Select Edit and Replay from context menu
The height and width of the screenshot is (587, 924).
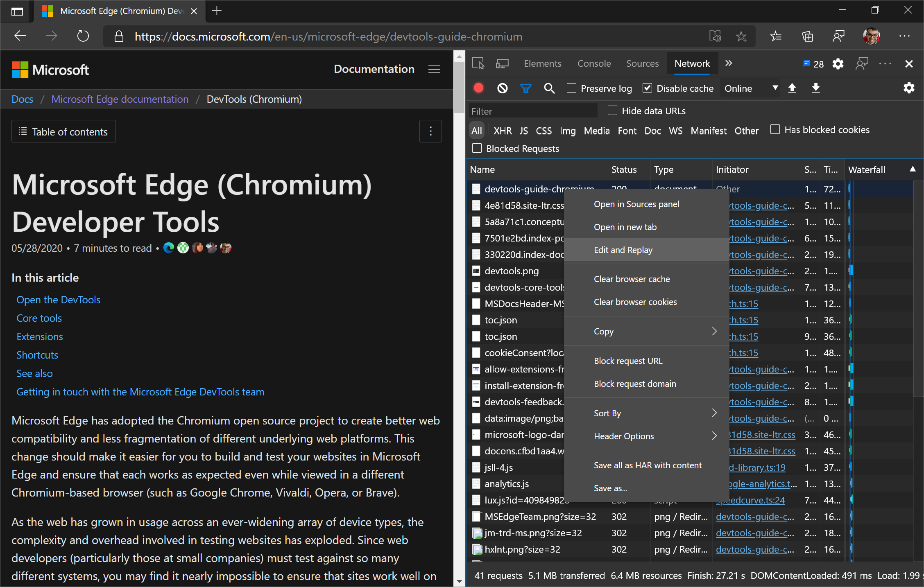point(622,250)
